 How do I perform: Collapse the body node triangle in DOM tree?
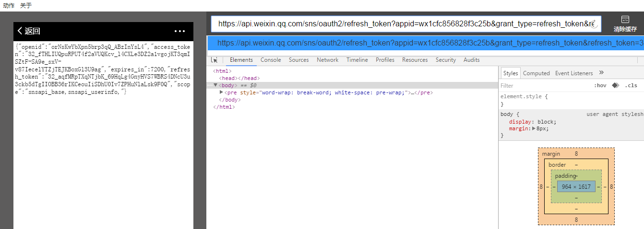click(215, 85)
